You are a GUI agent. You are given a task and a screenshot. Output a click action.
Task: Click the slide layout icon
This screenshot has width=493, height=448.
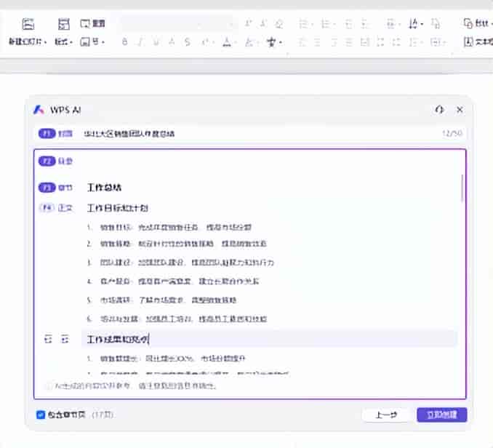click(63, 24)
